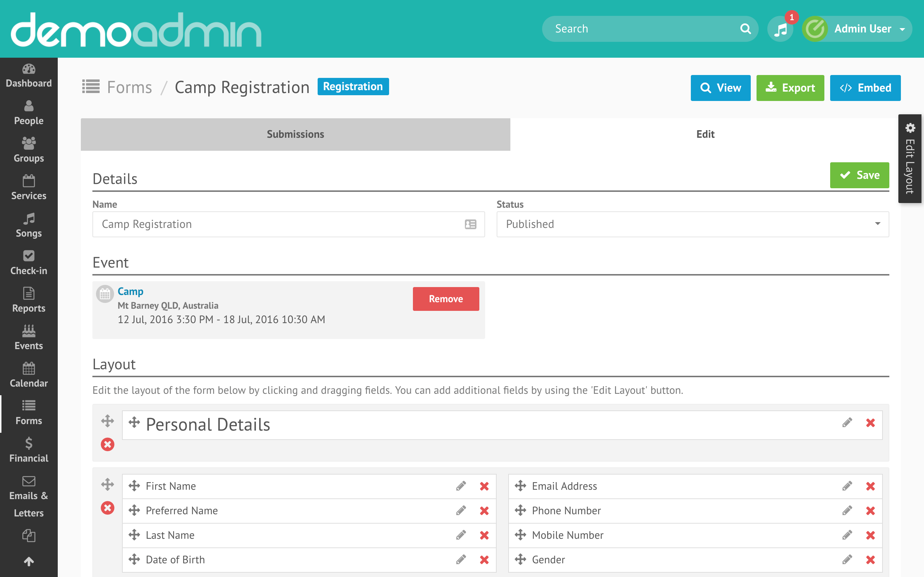The image size is (924, 577).
Task: Edit the Personal Details heading pencil icon
Action: click(x=847, y=422)
